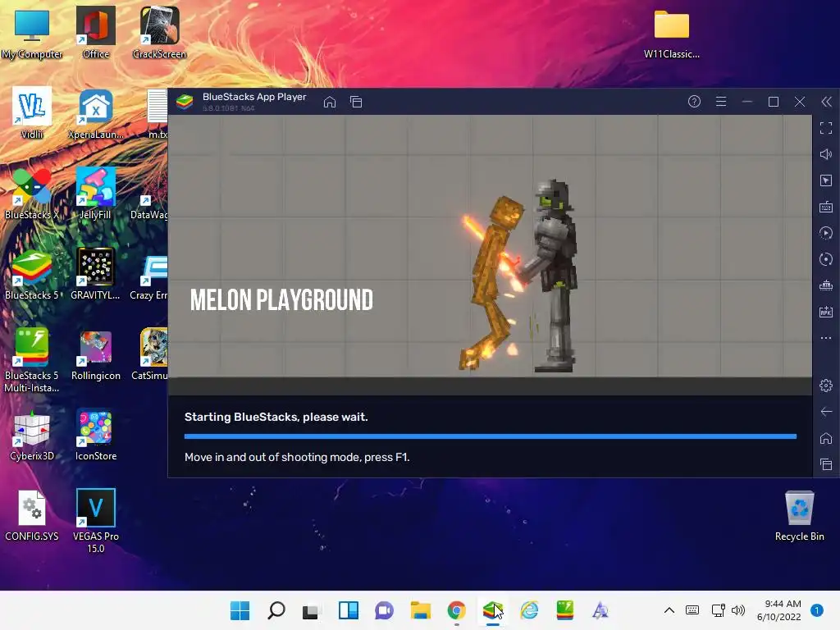Click the Install APK icon in BlueStacks sidebar

pyautogui.click(x=826, y=312)
